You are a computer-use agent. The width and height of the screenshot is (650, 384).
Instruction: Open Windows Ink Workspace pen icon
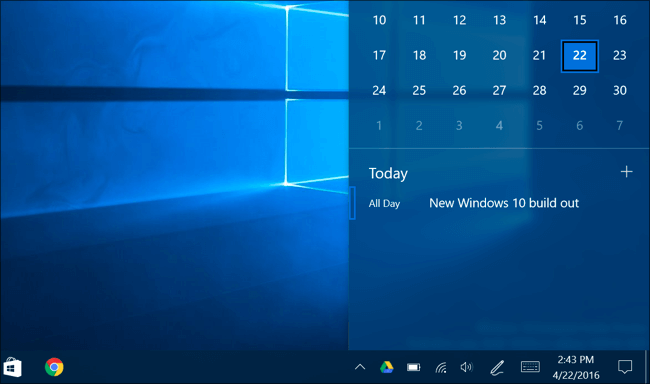pos(497,367)
